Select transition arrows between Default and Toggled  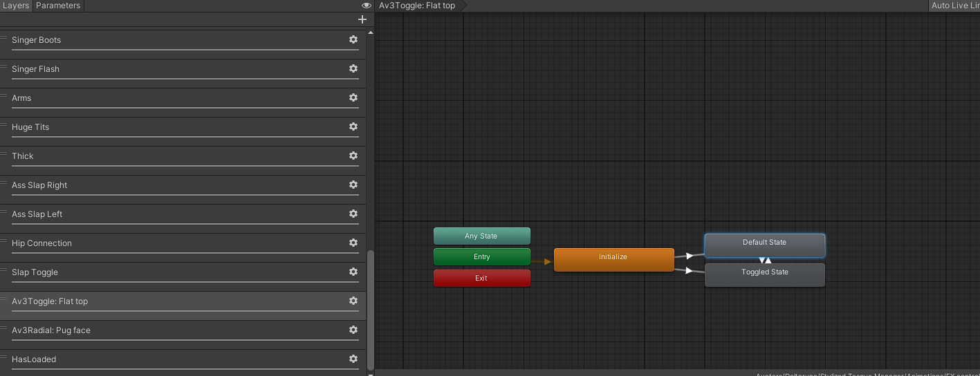pos(765,261)
